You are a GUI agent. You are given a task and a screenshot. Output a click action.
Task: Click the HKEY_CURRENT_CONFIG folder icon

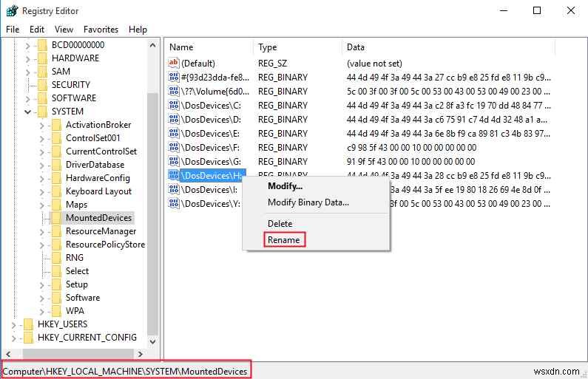(29, 338)
